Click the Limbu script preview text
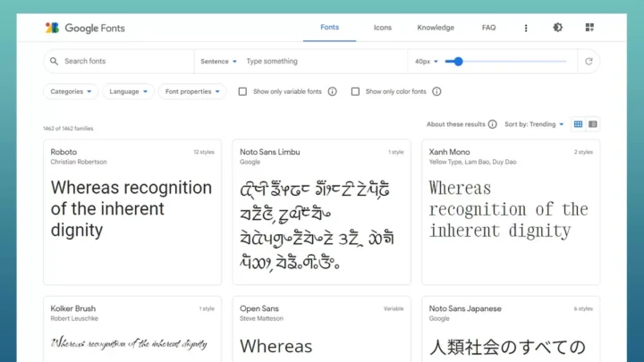 pyautogui.click(x=317, y=226)
